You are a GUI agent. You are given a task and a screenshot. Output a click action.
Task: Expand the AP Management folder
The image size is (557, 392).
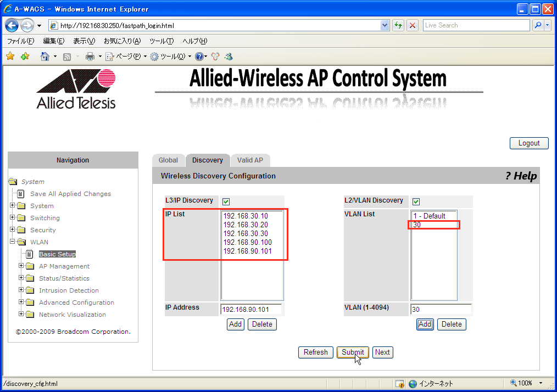pyautogui.click(x=21, y=266)
